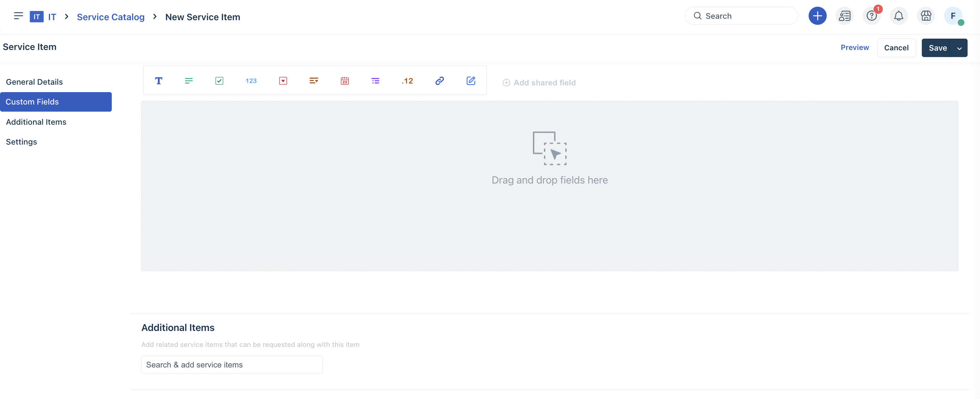Pick the multi-select list field icon
Viewport: 980px width, 399px height.
[375, 80]
